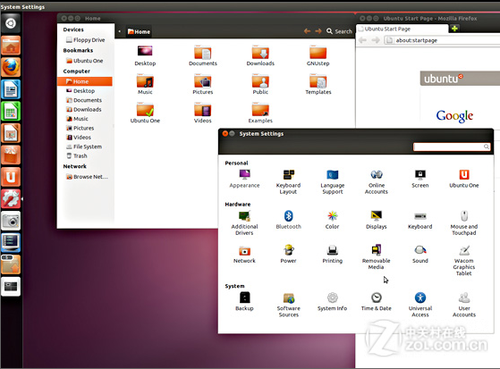
Task: Open screenshot camera app in launcher
Action: [x=11, y=221]
